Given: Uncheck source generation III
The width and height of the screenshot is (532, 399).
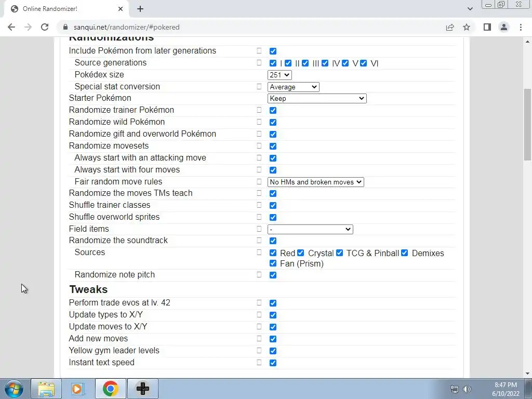Looking at the screenshot, I should pos(305,63).
